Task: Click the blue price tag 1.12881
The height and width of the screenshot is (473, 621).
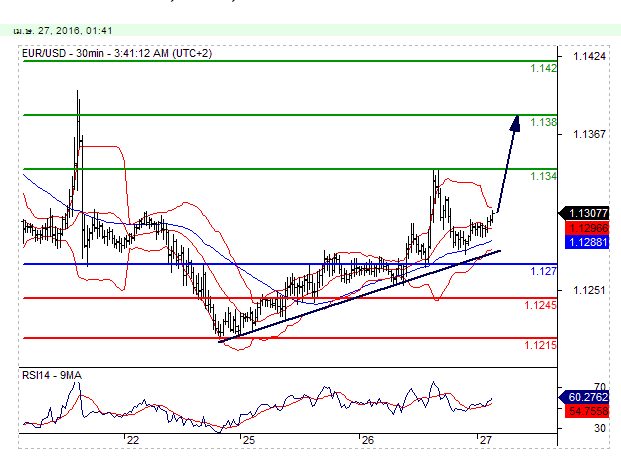Action: coord(587,242)
